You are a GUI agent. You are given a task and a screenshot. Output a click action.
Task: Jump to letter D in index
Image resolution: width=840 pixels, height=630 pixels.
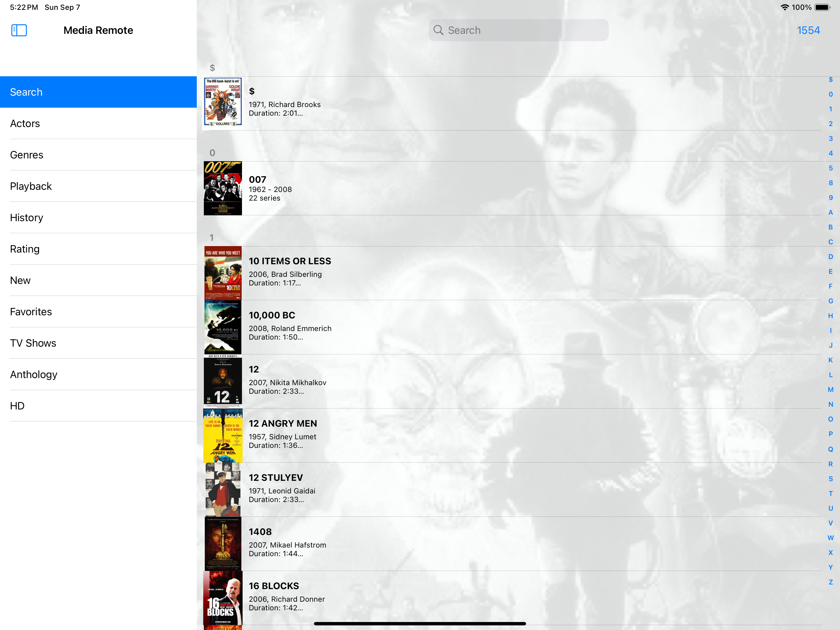[x=830, y=257]
